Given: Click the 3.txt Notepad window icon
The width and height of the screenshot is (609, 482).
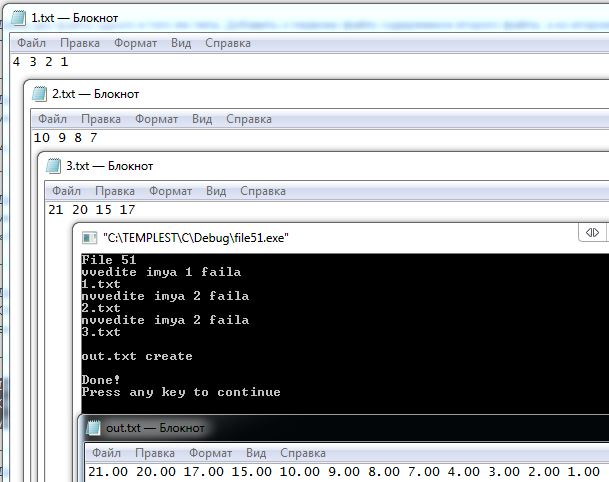Looking at the screenshot, I should [x=53, y=166].
